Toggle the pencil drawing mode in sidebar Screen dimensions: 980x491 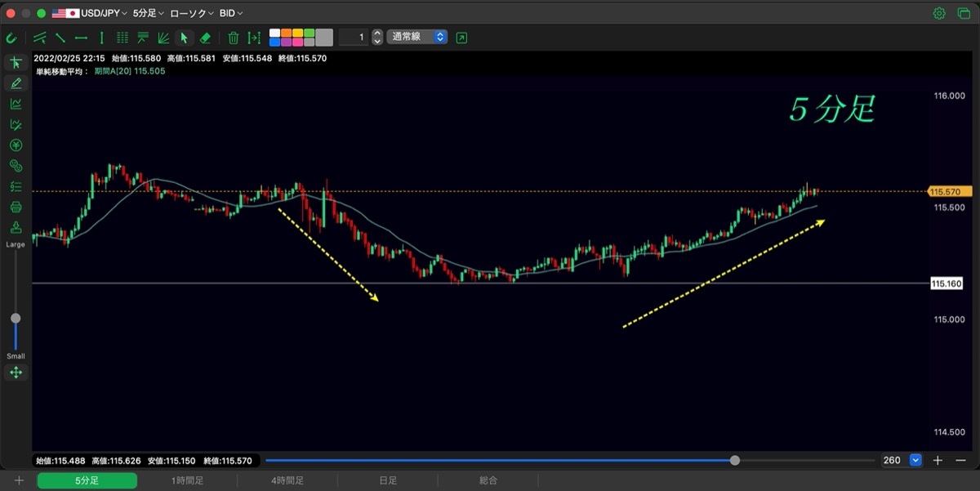[x=16, y=83]
